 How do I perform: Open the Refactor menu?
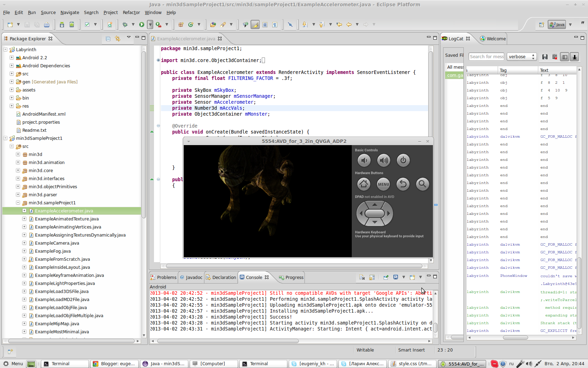pos(131,12)
